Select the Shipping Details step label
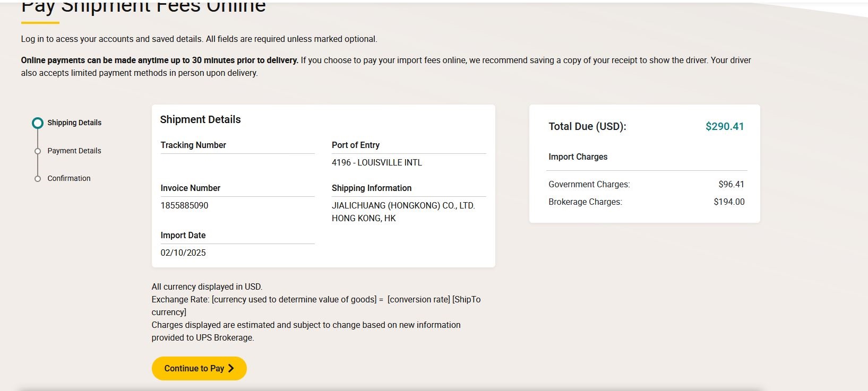868x391 pixels. [x=74, y=123]
